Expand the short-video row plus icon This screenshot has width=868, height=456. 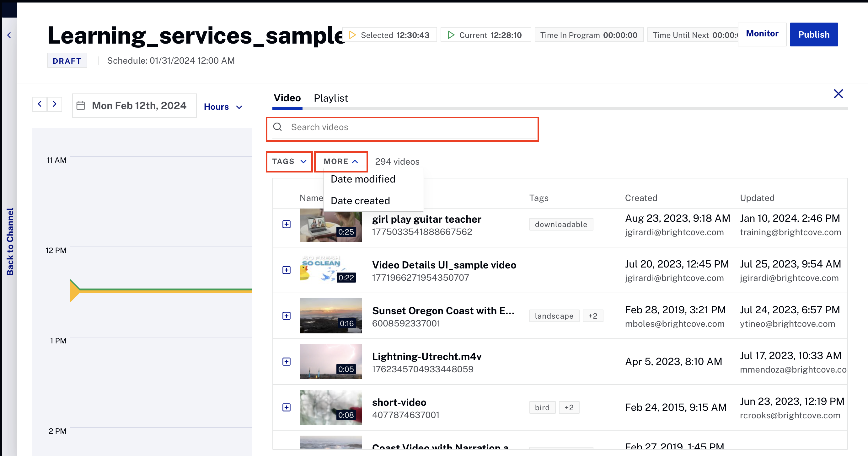[287, 407]
